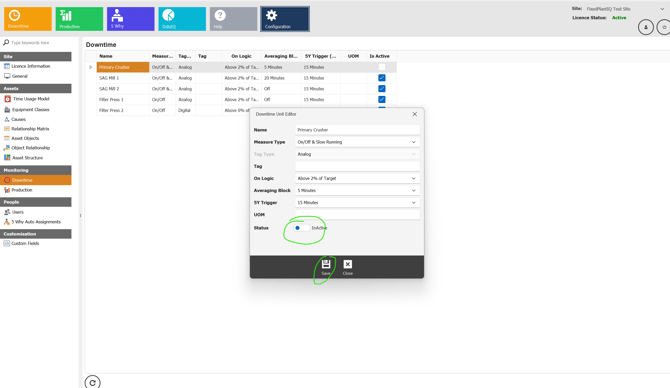Image resolution: width=670 pixels, height=388 pixels.
Task: Sort by the UOM column header
Action: point(353,56)
